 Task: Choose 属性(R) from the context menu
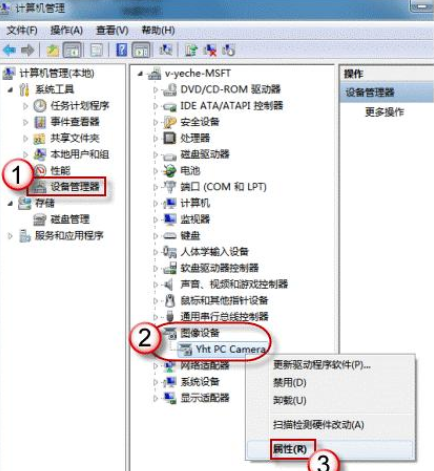coord(289,449)
